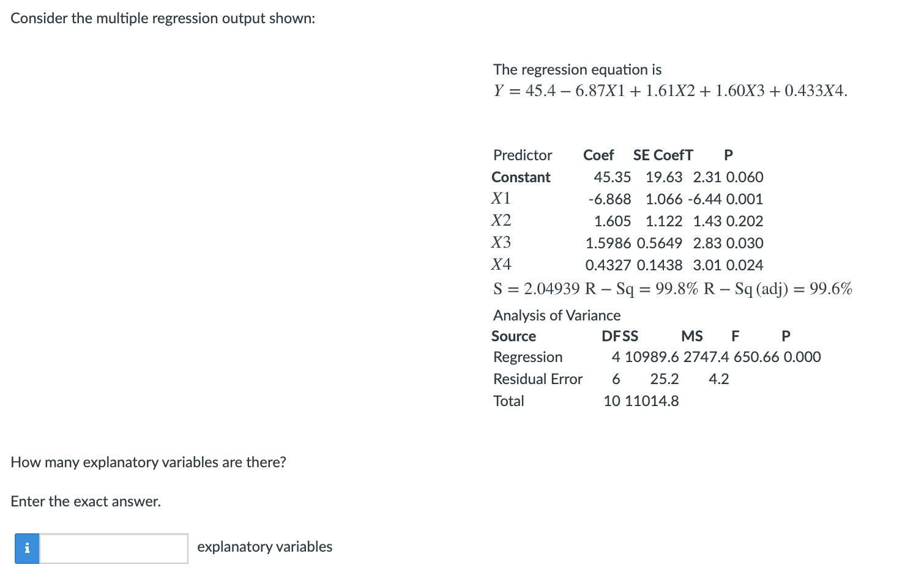Image resolution: width=924 pixels, height=570 pixels.
Task: Select the Coef column header
Action: coord(598,155)
